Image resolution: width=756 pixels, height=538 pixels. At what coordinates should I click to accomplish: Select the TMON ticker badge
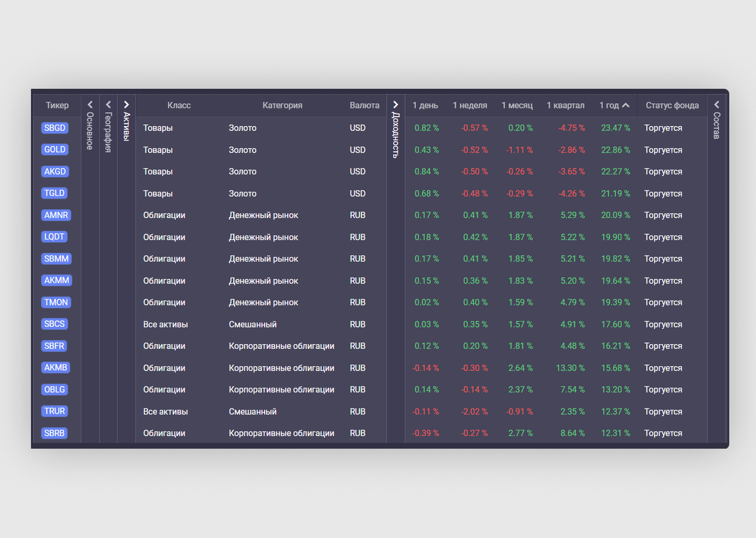(56, 302)
